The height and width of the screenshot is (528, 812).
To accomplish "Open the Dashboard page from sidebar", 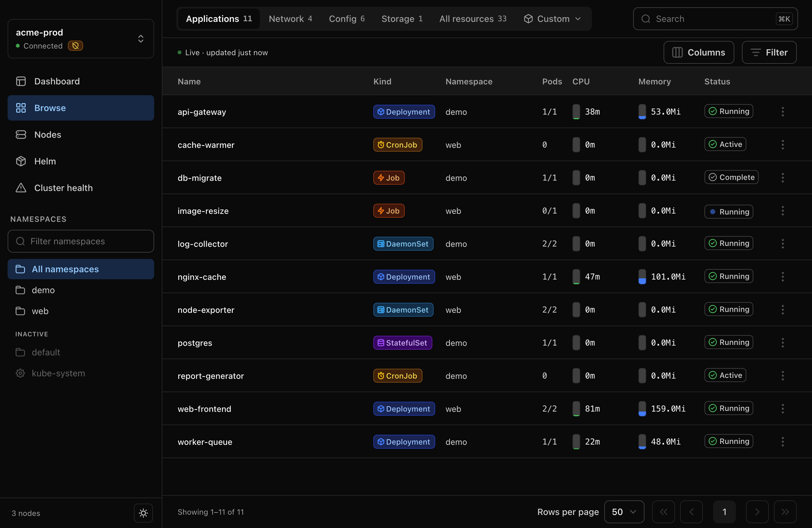I will pos(81,81).
